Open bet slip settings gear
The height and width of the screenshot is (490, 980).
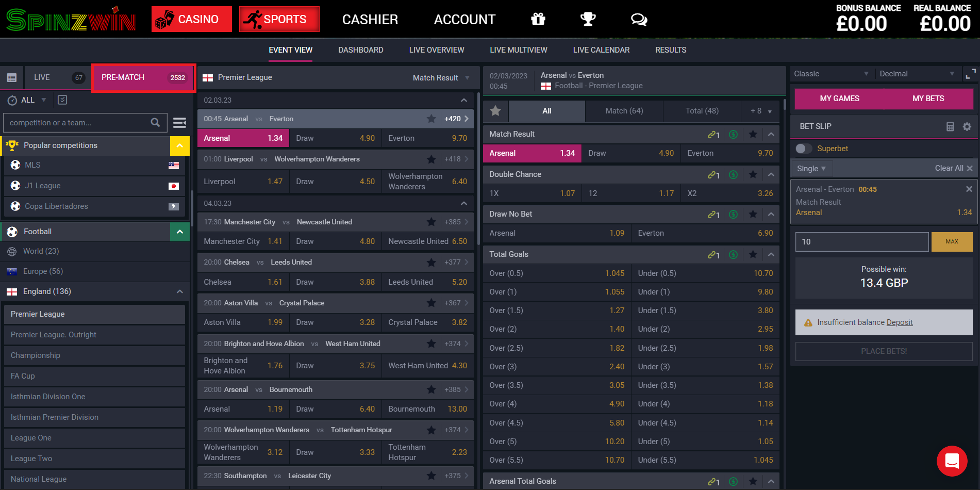(x=967, y=126)
